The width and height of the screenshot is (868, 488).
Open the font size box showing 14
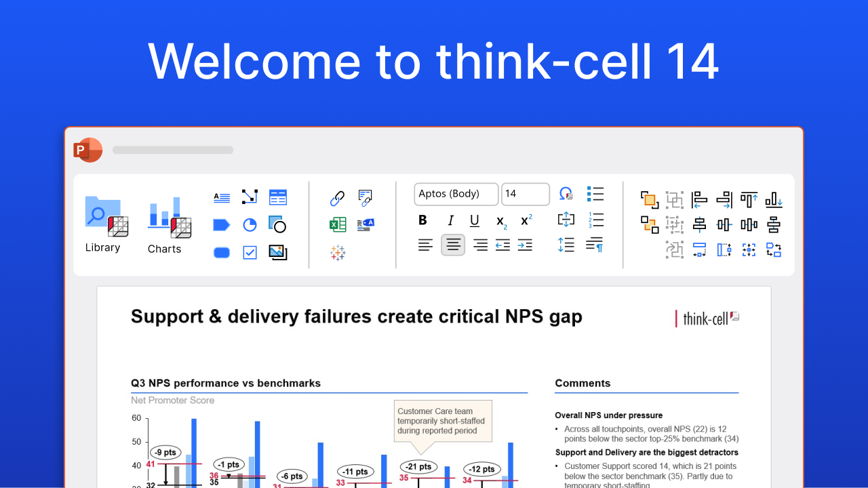point(526,194)
